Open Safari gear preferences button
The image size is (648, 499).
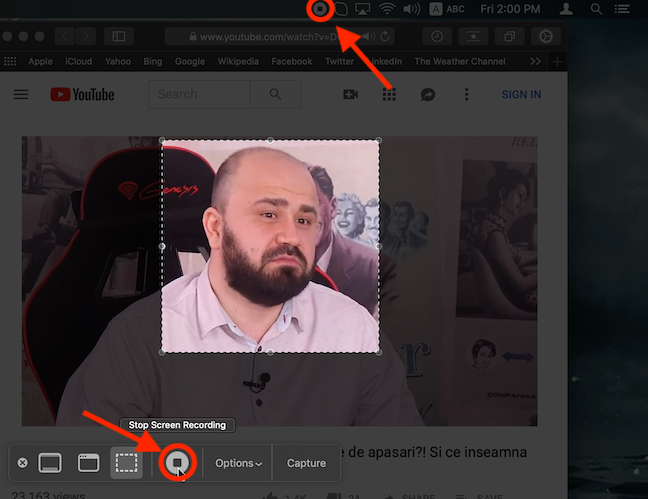pos(546,37)
